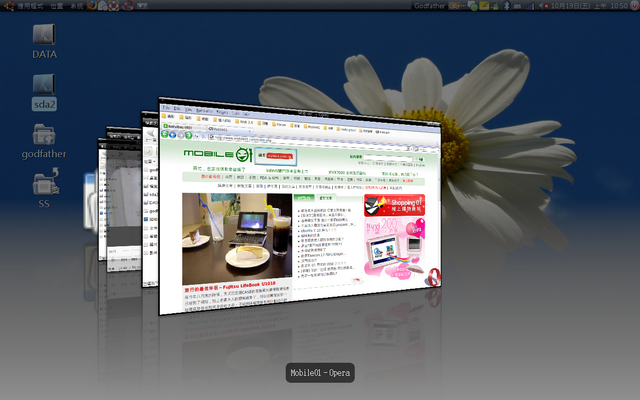640x400 pixels.
Task: Click the PDA & GPS category link
Action: [x=269, y=178]
